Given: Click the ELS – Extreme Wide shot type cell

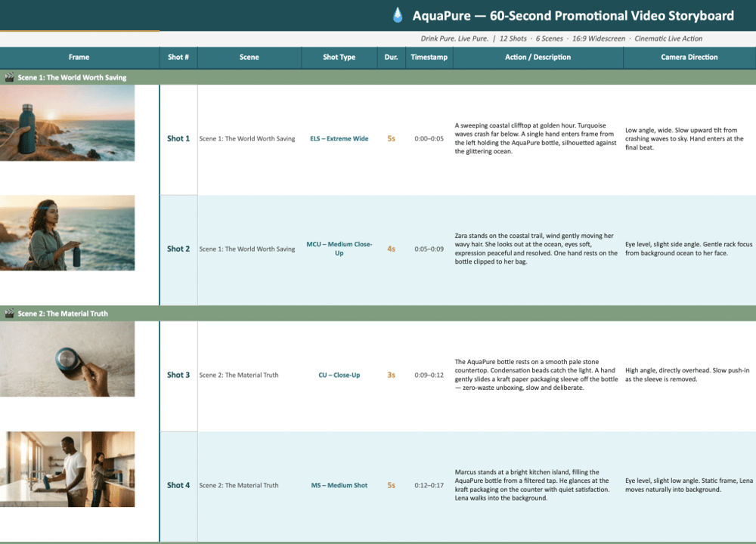Looking at the screenshot, I should [x=339, y=139].
